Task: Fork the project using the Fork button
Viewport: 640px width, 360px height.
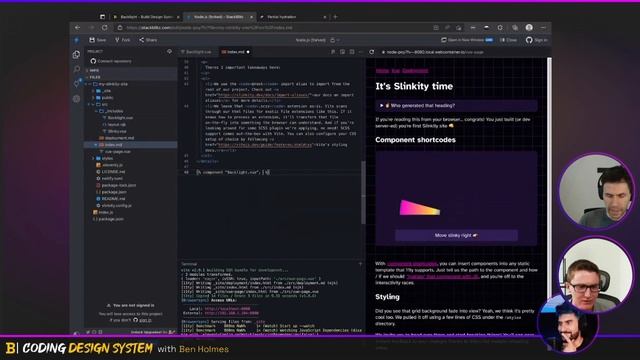Action: click(x=122, y=40)
